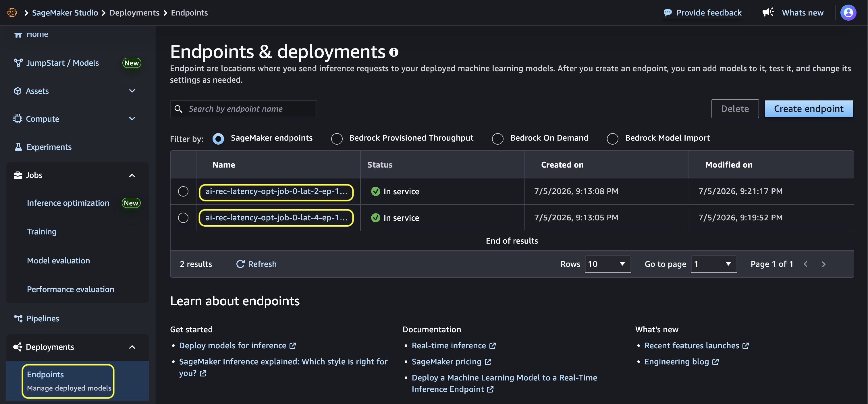The image size is (868, 404).
Task: Click the Whats new text link
Action: point(803,13)
